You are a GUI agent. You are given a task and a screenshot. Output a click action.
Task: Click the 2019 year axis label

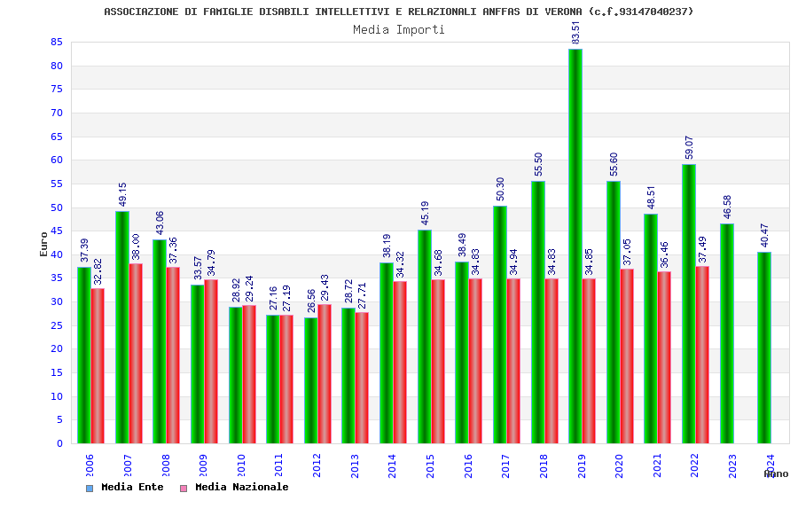tap(581, 465)
